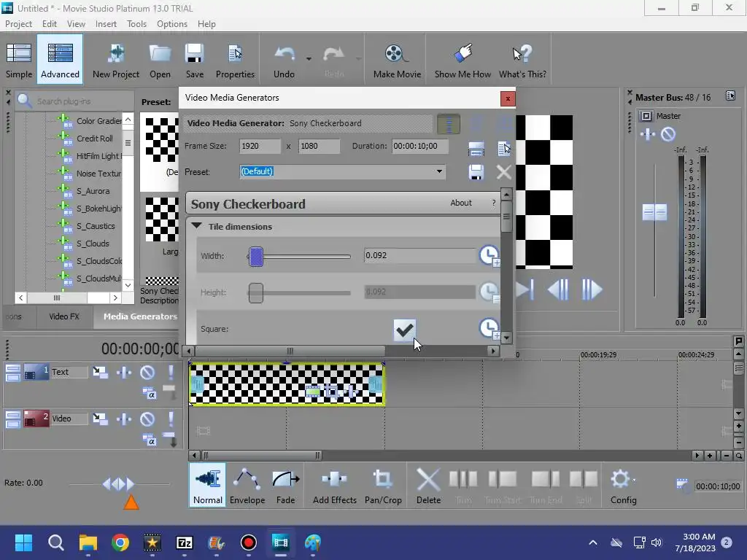Mute the Master bus
Screen dimensions: 747x560
[x=668, y=134]
